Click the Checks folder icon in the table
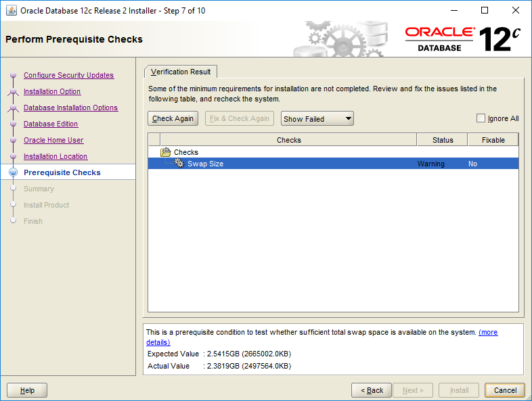The width and height of the screenshot is (532, 401). [x=166, y=152]
